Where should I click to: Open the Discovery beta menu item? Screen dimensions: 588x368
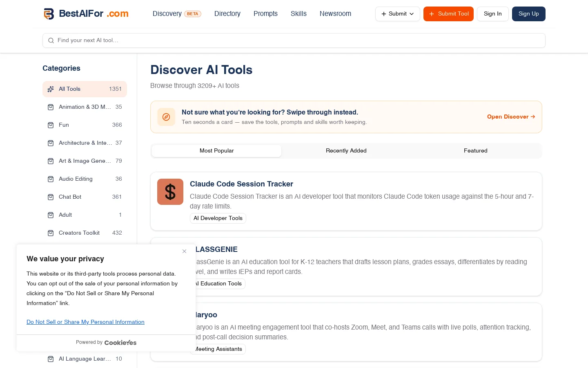pyautogui.click(x=177, y=13)
